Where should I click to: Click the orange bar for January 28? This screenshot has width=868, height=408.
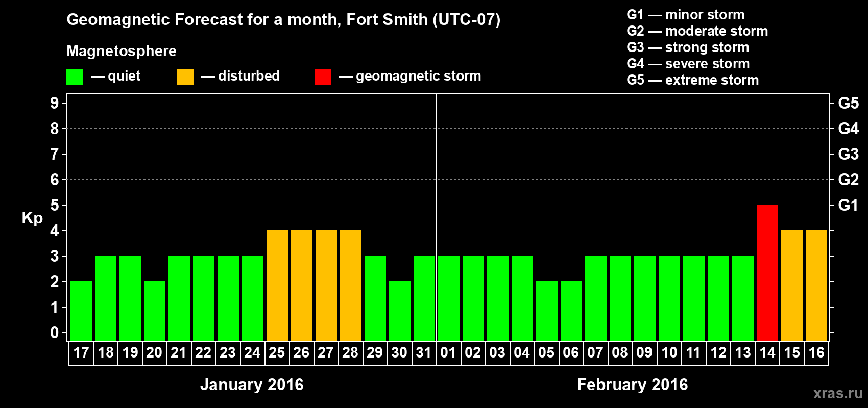[x=351, y=285]
